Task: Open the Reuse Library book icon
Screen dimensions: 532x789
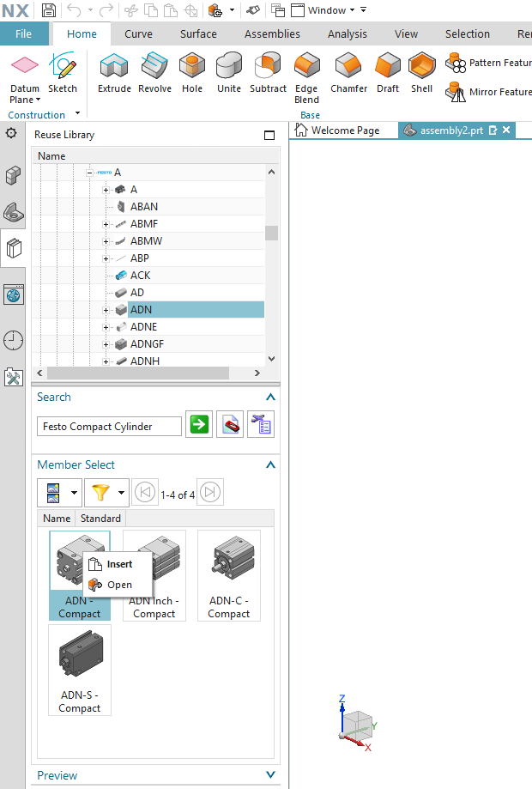Action: [14, 248]
